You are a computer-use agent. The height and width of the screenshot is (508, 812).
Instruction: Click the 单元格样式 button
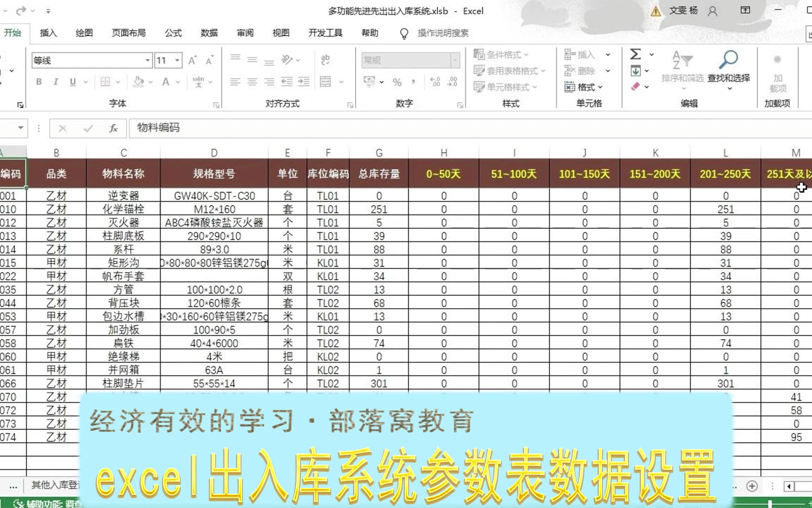[506, 87]
